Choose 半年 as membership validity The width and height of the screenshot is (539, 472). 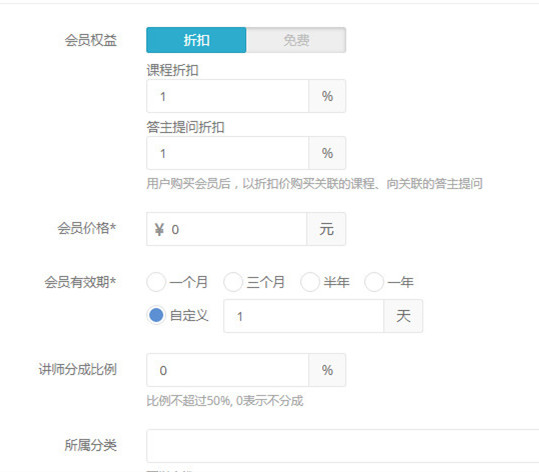(310, 282)
